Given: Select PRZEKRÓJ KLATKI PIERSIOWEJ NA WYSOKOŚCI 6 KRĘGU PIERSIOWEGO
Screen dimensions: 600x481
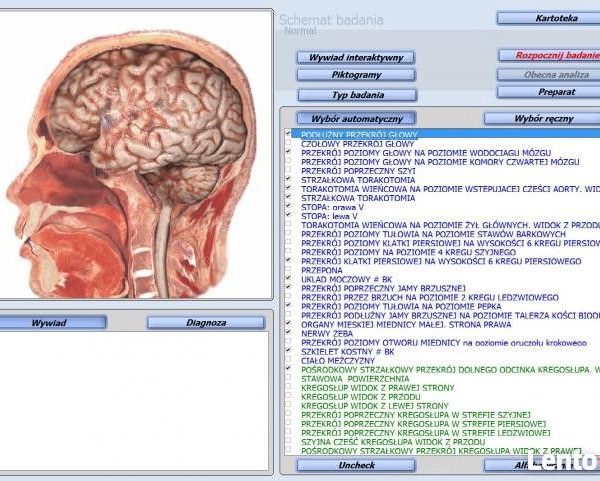Looking at the screenshot, I should [x=441, y=261].
